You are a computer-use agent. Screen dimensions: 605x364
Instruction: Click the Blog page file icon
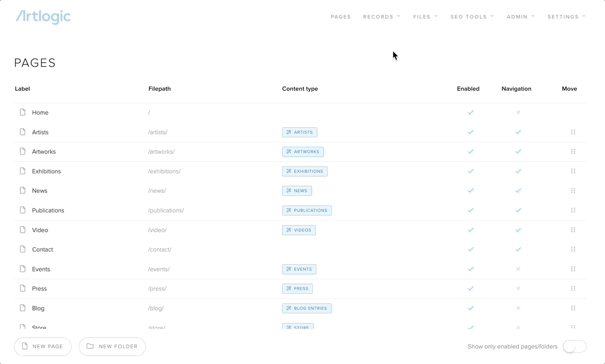pos(23,308)
